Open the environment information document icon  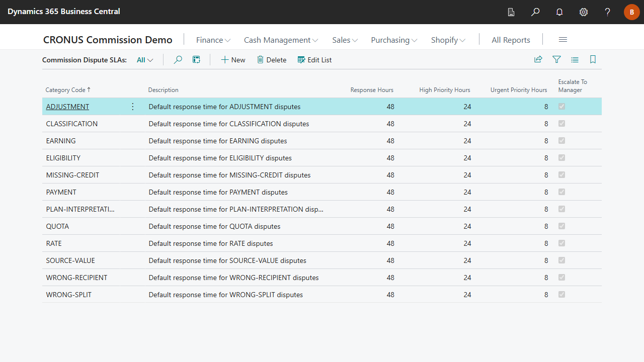(x=511, y=12)
